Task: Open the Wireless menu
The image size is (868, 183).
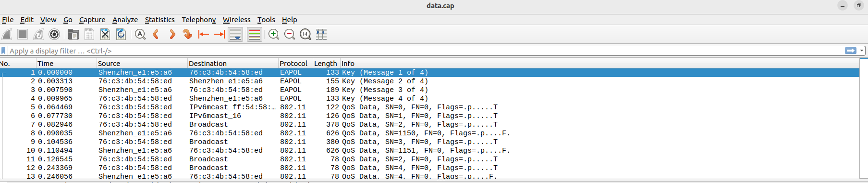Action: [x=236, y=20]
